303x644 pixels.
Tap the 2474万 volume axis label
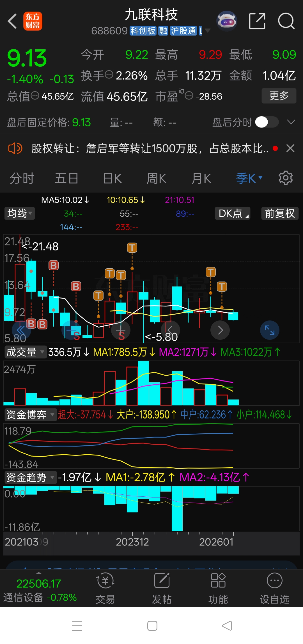point(20,369)
